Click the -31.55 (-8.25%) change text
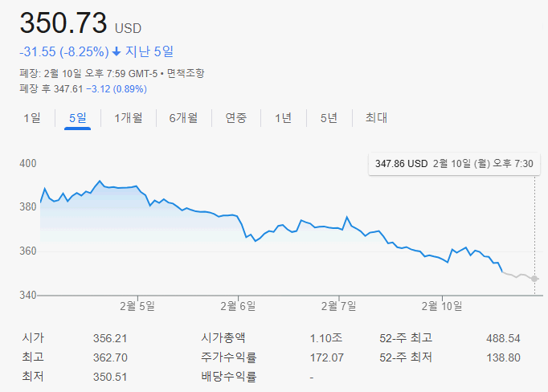The height and width of the screenshot is (392, 548). [64, 52]
